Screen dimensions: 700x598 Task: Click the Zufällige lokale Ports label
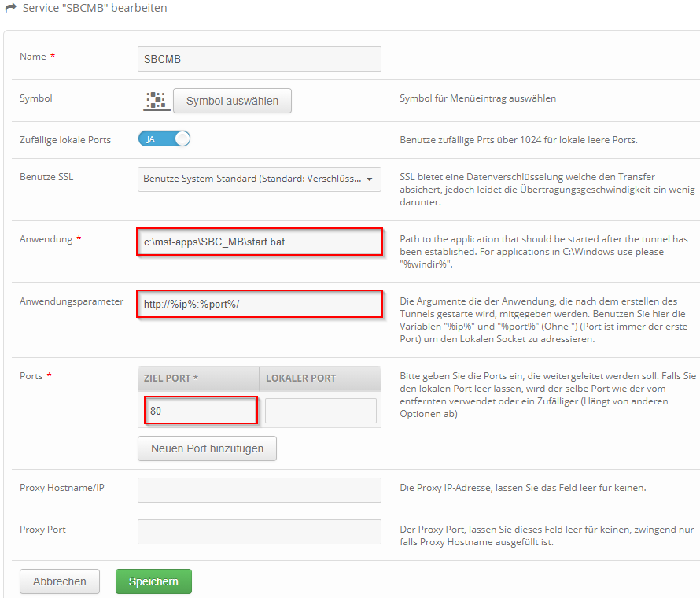65,140
